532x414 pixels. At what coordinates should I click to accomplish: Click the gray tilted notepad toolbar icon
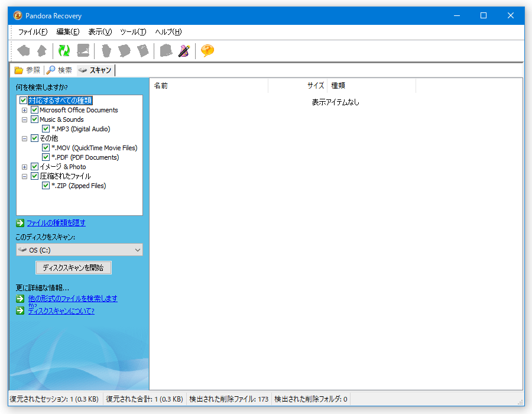(x=143, y=51)
